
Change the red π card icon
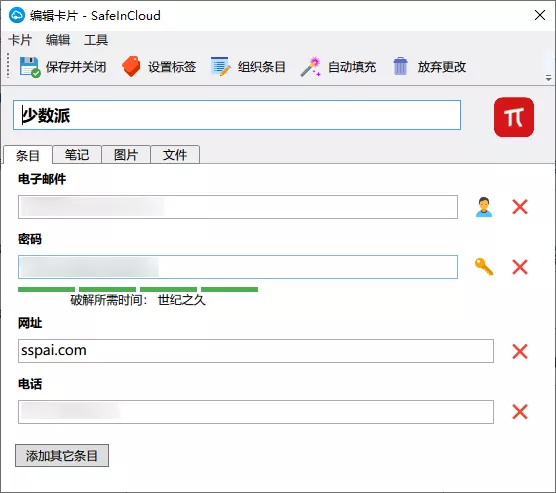click(513, 117)
